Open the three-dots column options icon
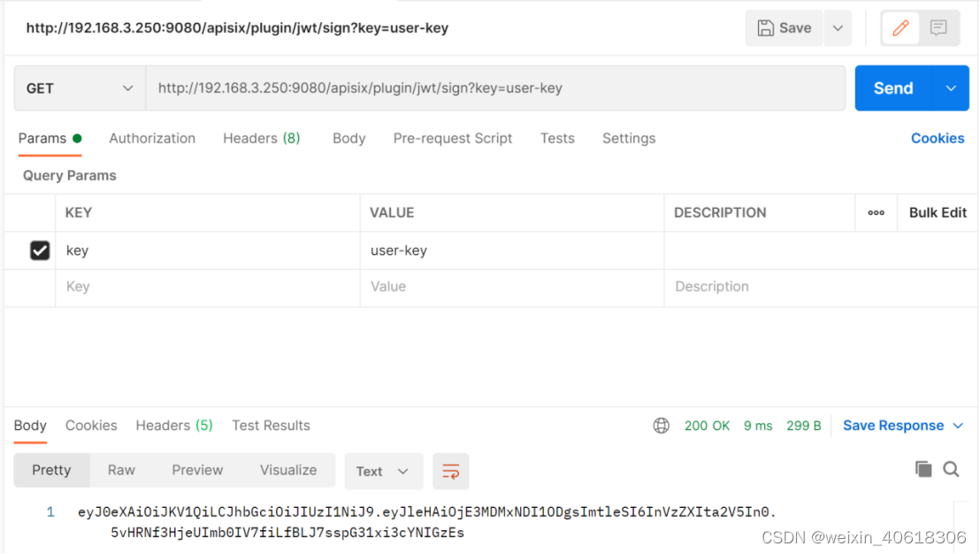This screenshot has width=980, height=554. coord(876,213)
